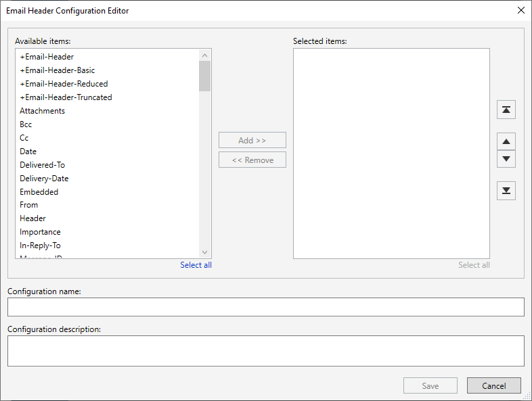The image size is (532, 401).
Task: Click inside the Selected items list box
Action: (x=391, y=154)
